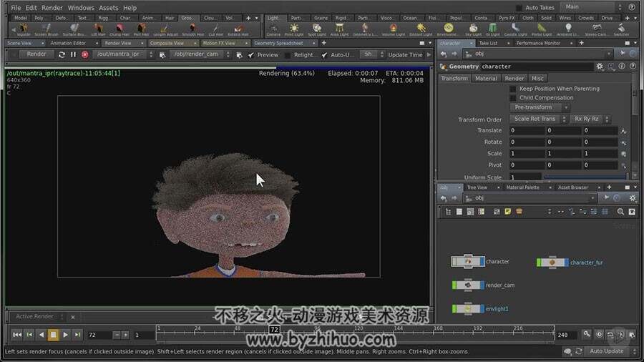Activate the Cut Hair tool

215,29
